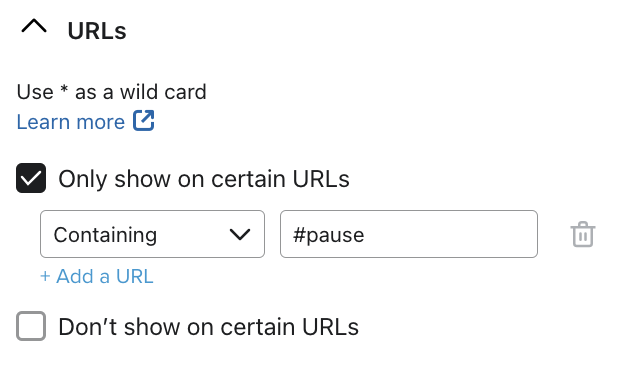Image resolution: width=618 pixels, height=366 pixels.
Task: Click + Add a URL
Action: click(97, 276)
